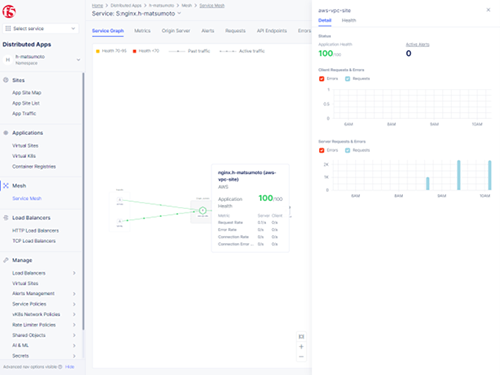This screenshot has width=500, height=375.
Task: Click the zoom in plus icon
Action: [301, 347]
